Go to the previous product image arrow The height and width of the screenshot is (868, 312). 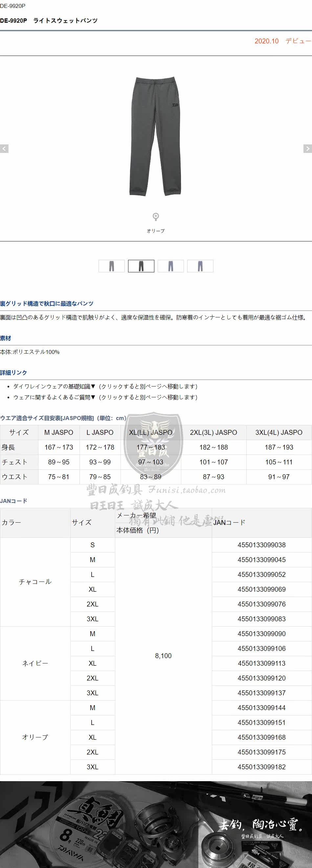tap(4, 149)
